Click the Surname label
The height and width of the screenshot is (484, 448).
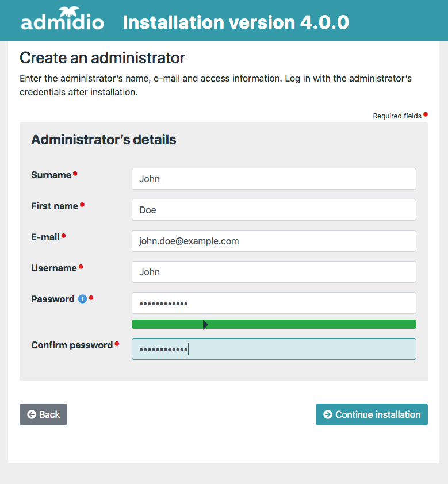point(51,175)
